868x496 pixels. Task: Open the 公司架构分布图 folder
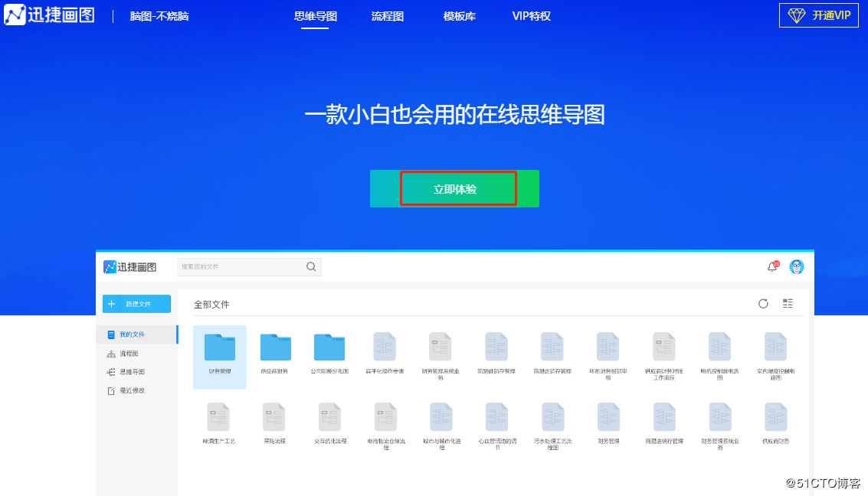pos(329,354)
